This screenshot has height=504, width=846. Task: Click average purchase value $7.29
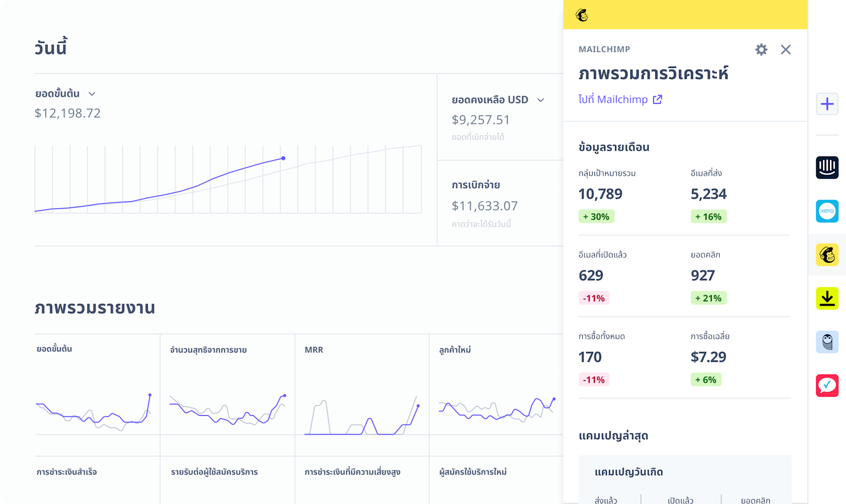click(x=709, y=357)
